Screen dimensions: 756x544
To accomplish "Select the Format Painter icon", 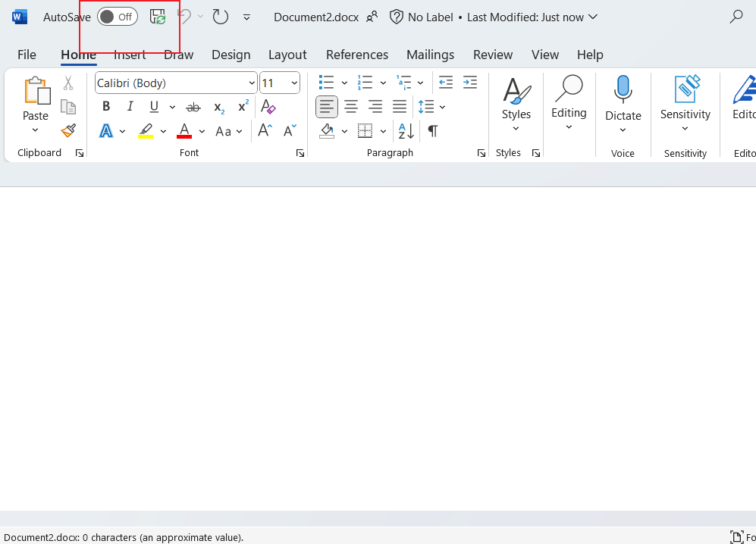I will 68,131.
